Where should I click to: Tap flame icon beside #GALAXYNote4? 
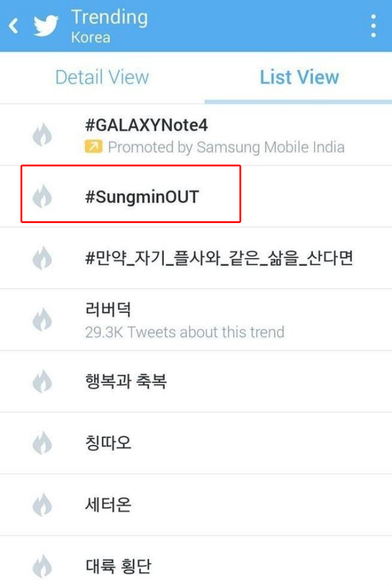click(x=42, y=135)
